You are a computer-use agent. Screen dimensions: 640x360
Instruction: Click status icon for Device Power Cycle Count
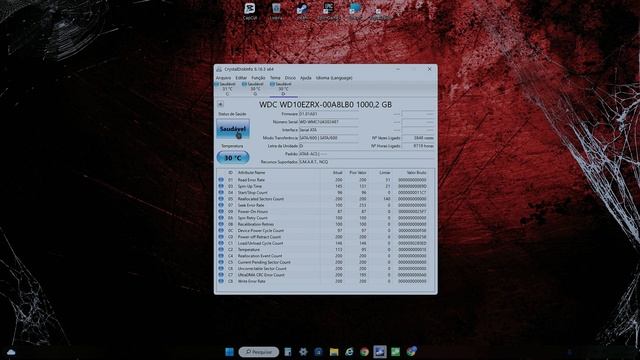click(221, 231)
